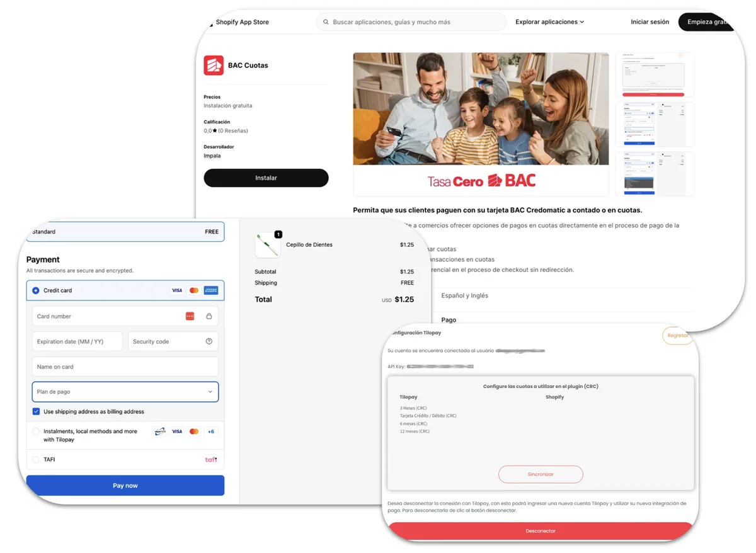
Task: Click the Card number input field
Action: [x=125, y=316]
